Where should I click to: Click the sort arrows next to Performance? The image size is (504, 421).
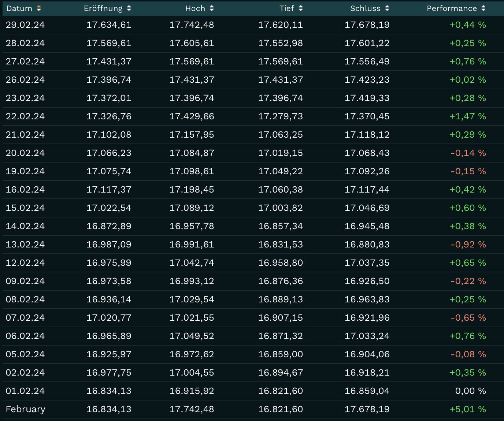click(x=483, y=8)
